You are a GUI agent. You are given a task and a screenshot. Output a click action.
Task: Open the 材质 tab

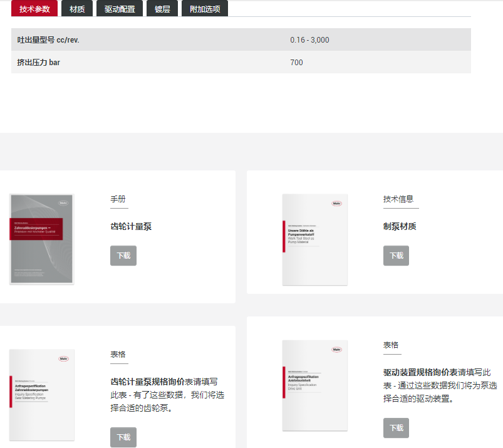(78, 9)
